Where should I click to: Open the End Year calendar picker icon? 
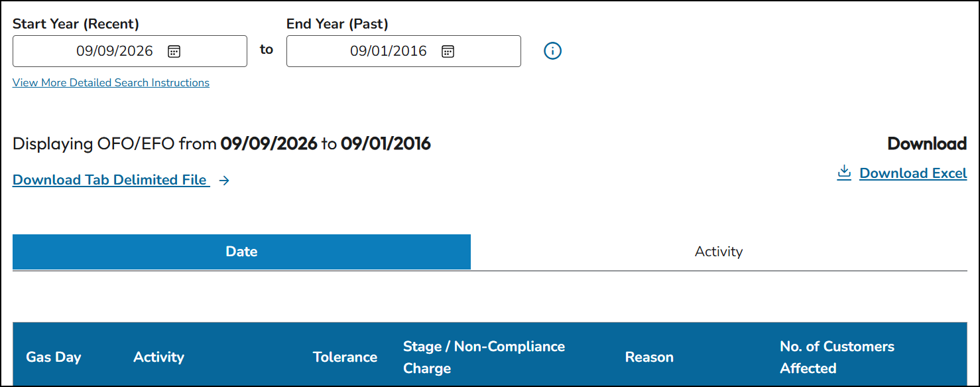click(448, 51)
